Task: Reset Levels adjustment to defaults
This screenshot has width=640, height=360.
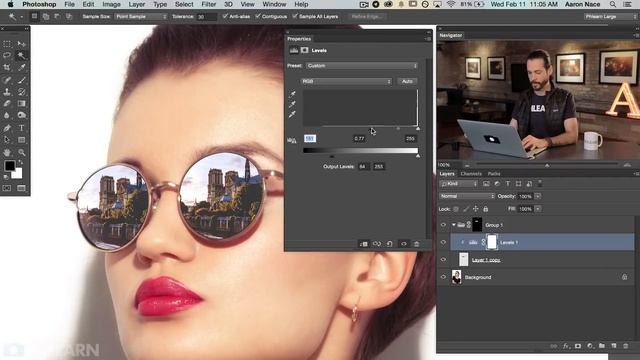Action: pyautogui.click(x=390, y=244)
